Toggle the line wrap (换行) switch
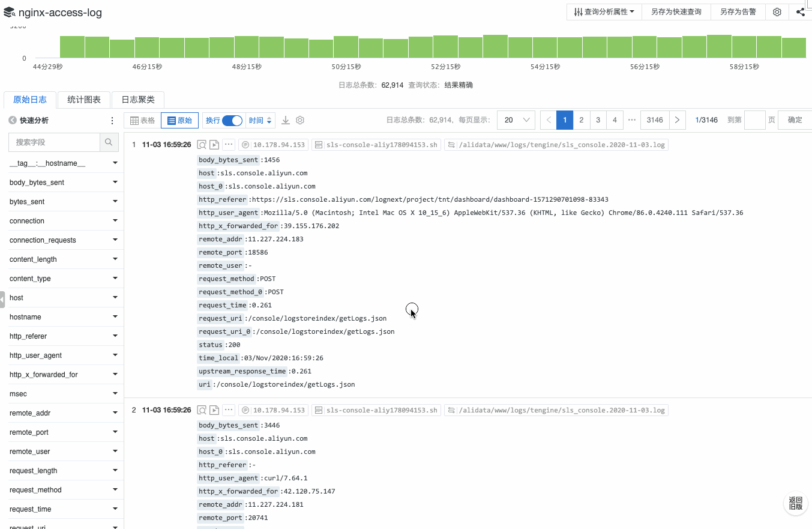 click(232, 121)
